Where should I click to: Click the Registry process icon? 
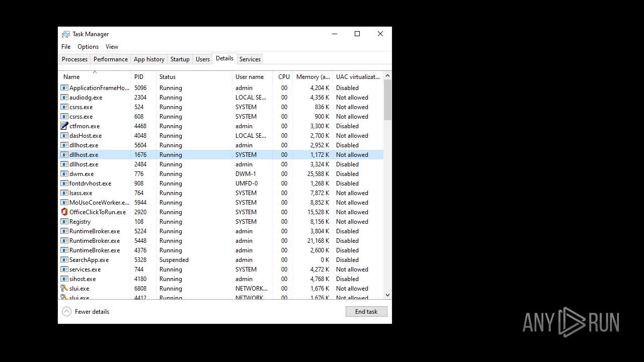64,222
